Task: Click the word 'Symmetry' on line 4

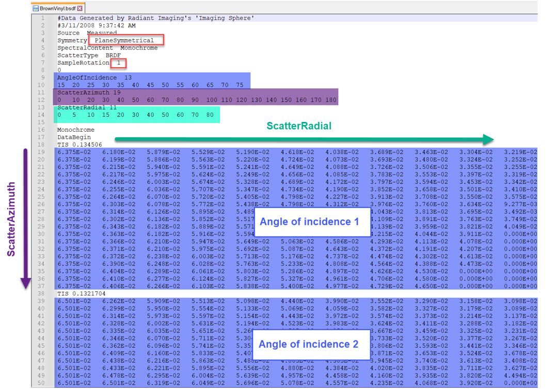Action: click(72, 40)
